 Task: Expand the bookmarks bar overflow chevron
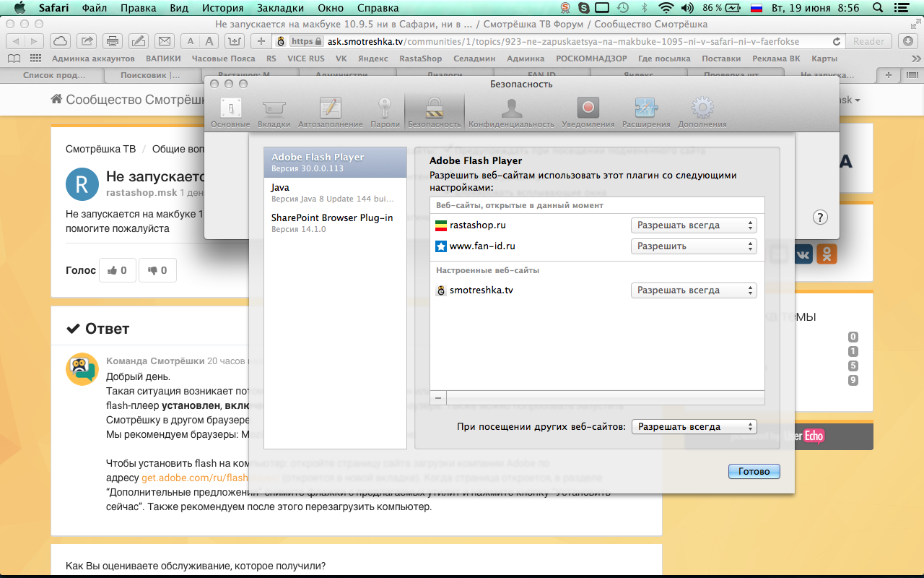coord(915,59)
